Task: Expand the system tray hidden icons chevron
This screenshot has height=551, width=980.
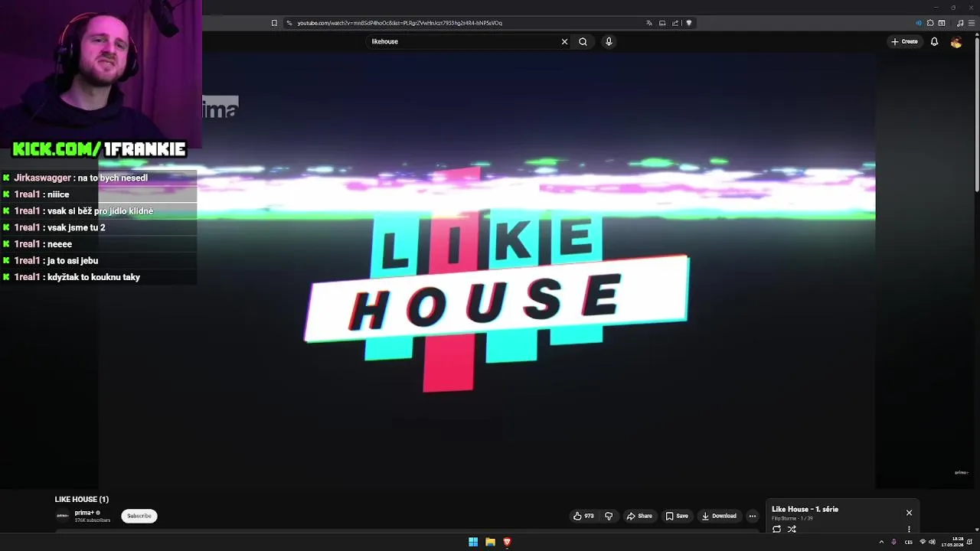Action: (881, 543)
